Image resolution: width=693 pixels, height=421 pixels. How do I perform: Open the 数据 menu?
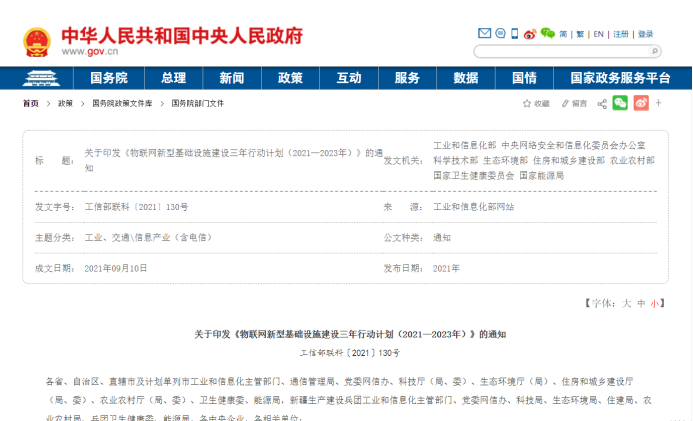tap(466, 78)
